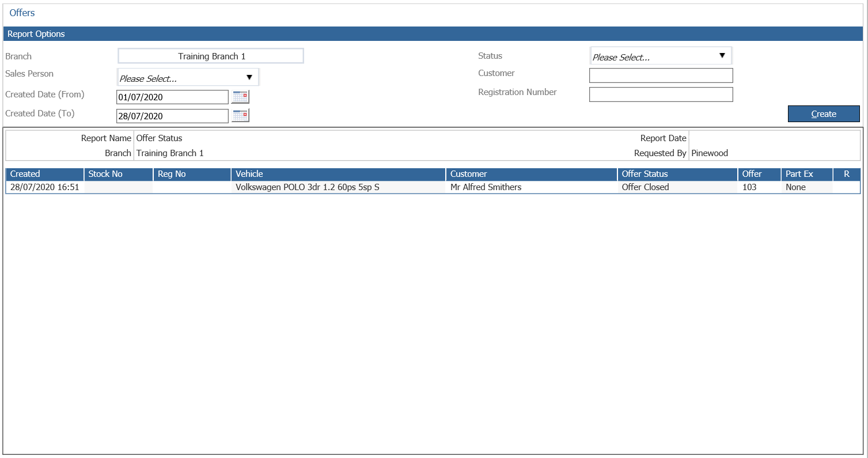Screen dimensions: 868x458
Task: Sort by the Reg No column header
Action: click(x=192, y=174)
